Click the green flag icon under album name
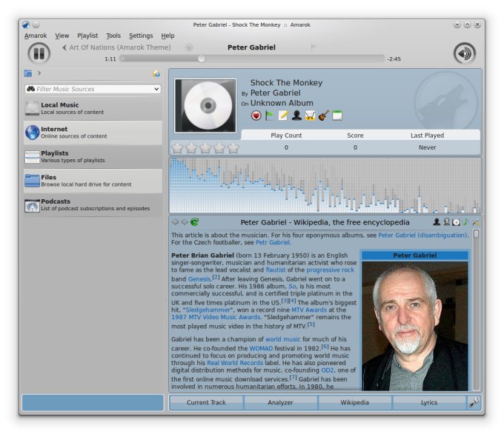The image size is (504, 434). 270,116
